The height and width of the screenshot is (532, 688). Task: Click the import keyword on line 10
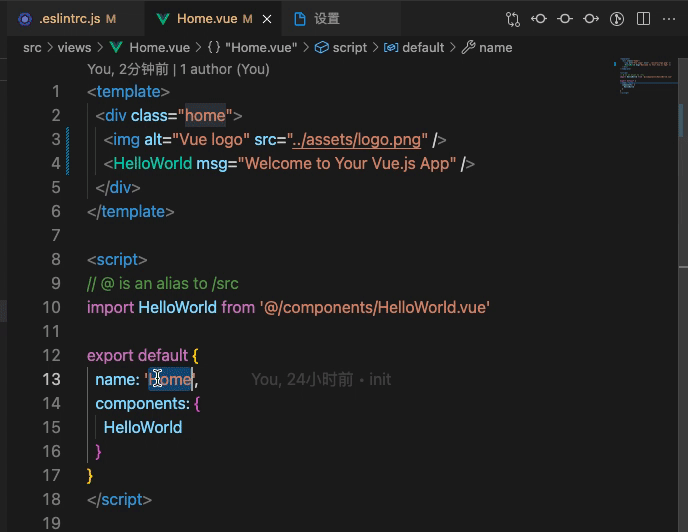pos(110,308)
